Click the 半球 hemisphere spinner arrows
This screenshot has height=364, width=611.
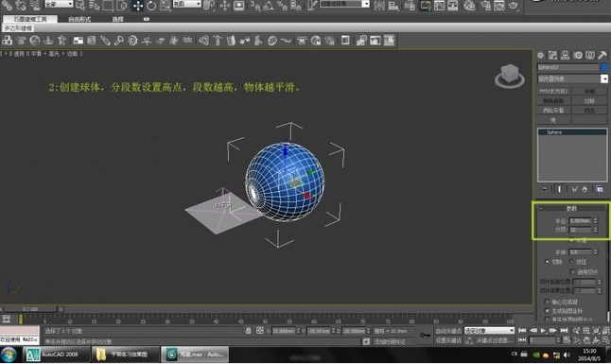coord(596,252)
